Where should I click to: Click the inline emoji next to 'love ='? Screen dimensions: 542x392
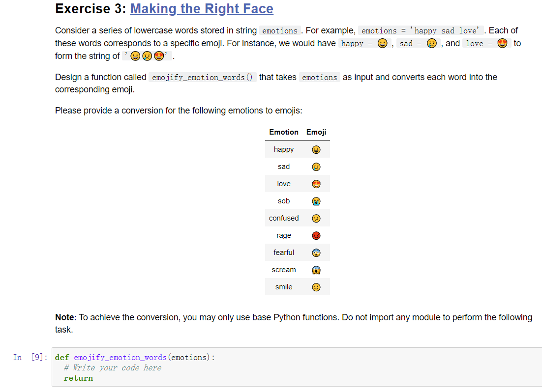click(502, 43)
